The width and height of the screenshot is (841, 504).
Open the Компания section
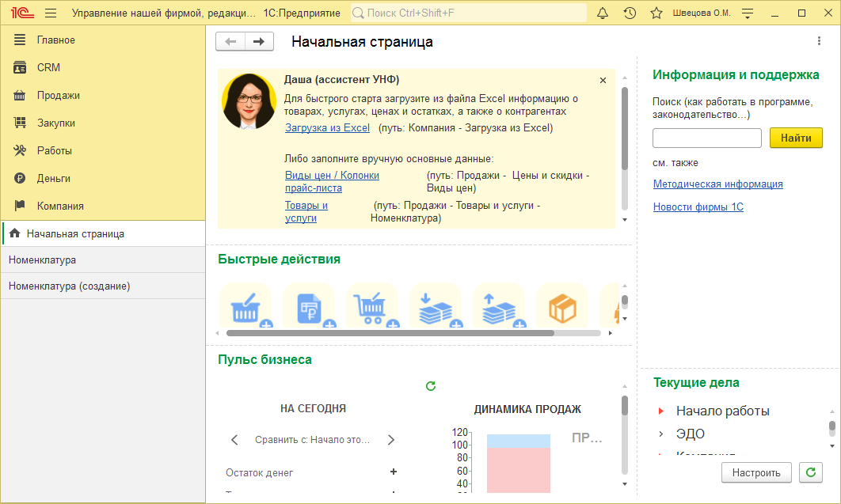[103, 206]
